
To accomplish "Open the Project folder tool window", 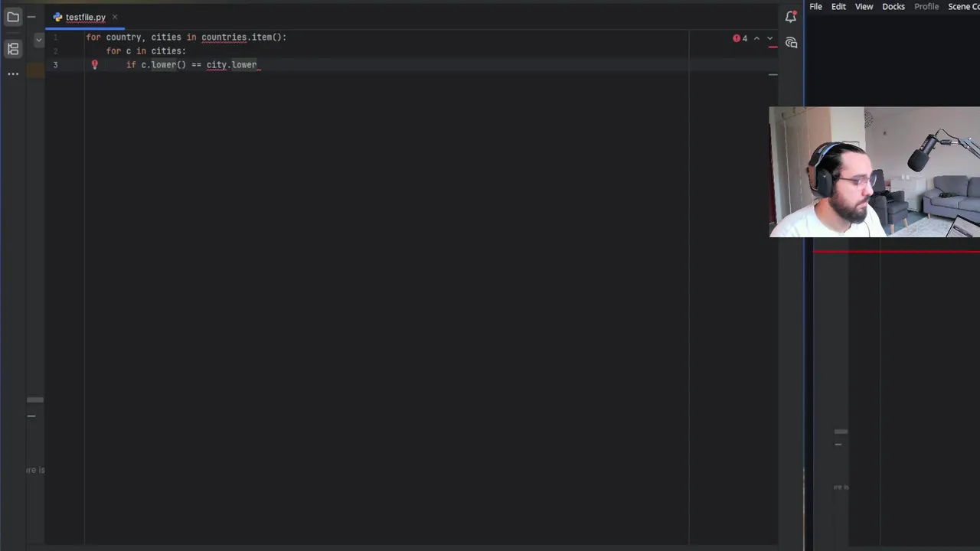I will (13, 17).
